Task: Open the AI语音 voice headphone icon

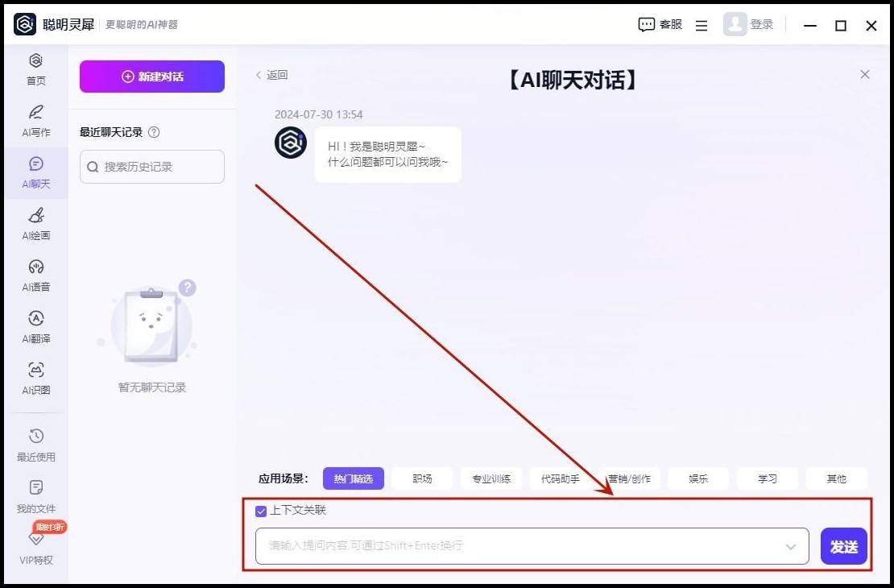Action: pos(35,267)
